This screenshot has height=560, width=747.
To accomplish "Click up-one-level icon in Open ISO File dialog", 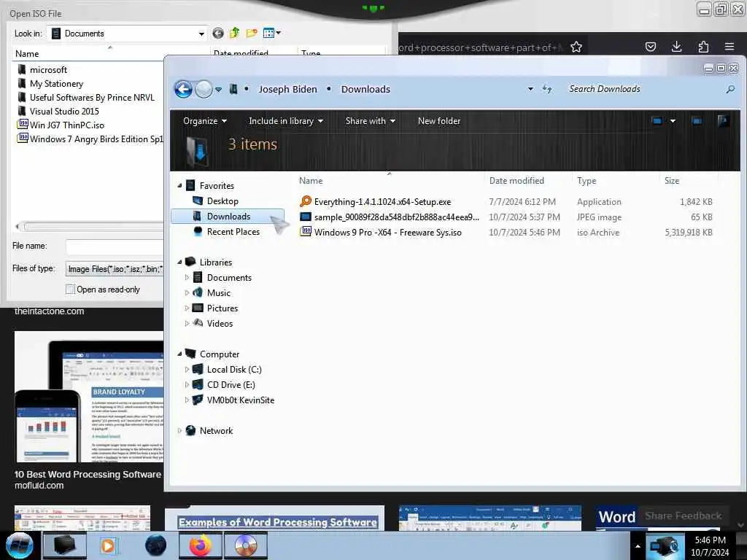I will click(x=234, y=33).
